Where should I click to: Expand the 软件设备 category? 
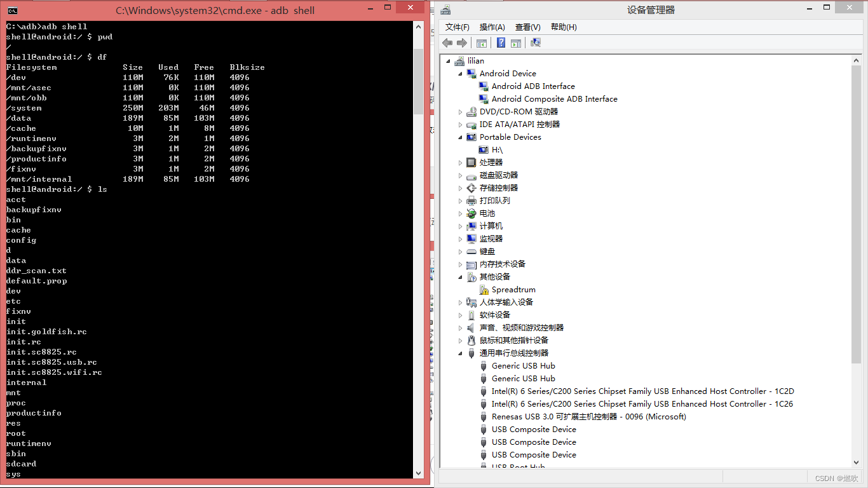[461, 315]
